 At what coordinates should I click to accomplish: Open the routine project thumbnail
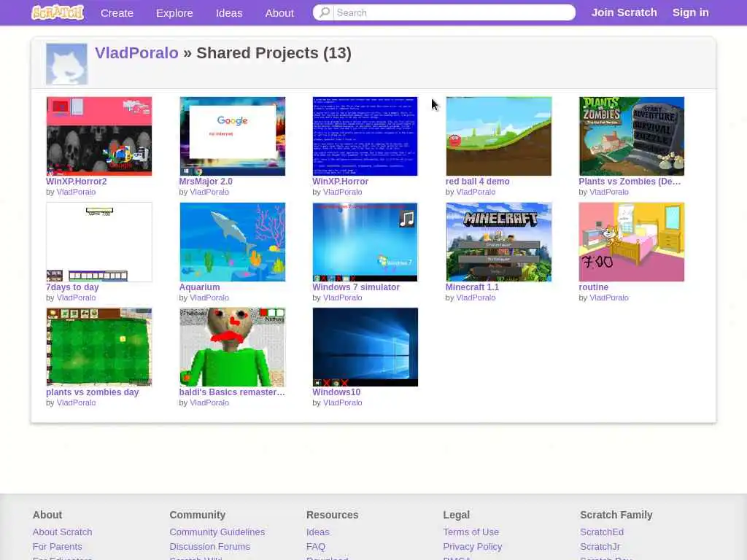(632, 242)
